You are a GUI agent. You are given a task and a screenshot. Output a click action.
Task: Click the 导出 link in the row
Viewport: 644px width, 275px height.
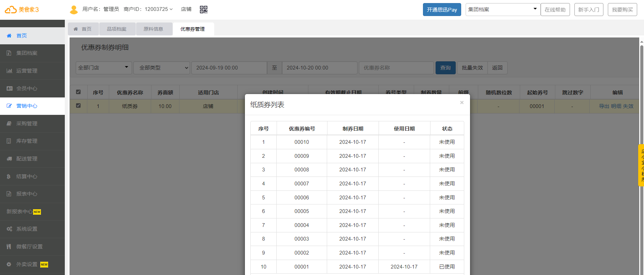(x=604, y=106)
